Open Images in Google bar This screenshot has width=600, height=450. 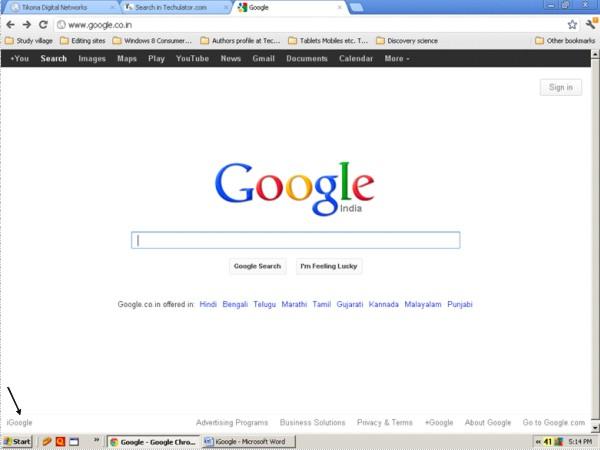[x=92, y=59]
